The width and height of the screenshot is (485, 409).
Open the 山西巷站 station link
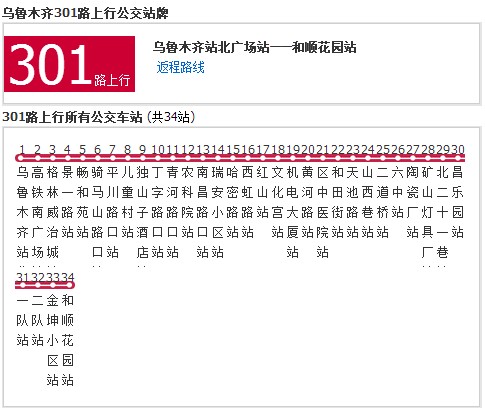click(x=367, y=202)
